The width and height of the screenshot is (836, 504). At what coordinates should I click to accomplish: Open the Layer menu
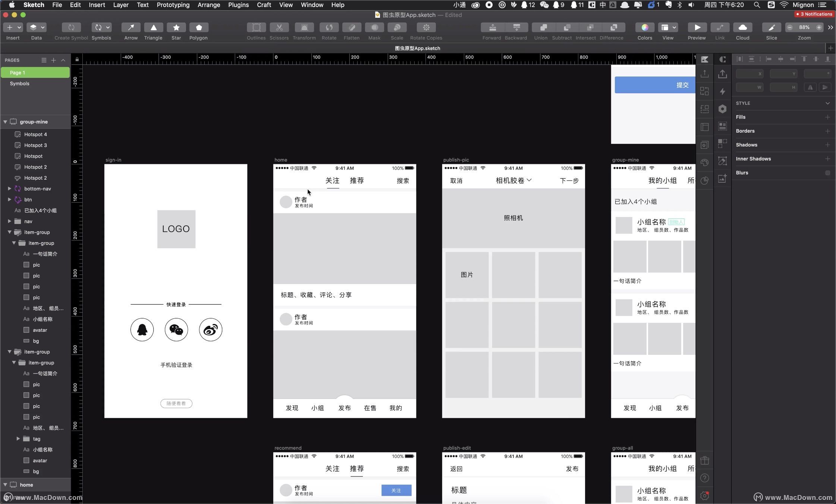(x=121, y=5)
